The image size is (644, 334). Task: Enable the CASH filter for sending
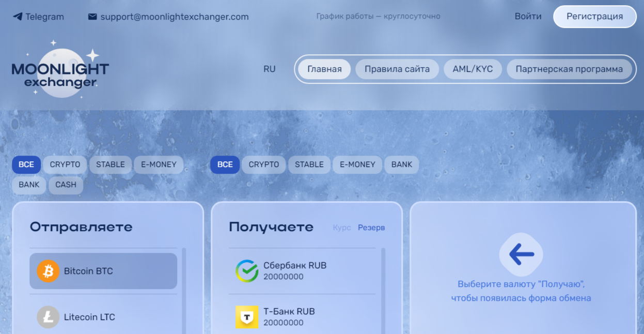66,185
